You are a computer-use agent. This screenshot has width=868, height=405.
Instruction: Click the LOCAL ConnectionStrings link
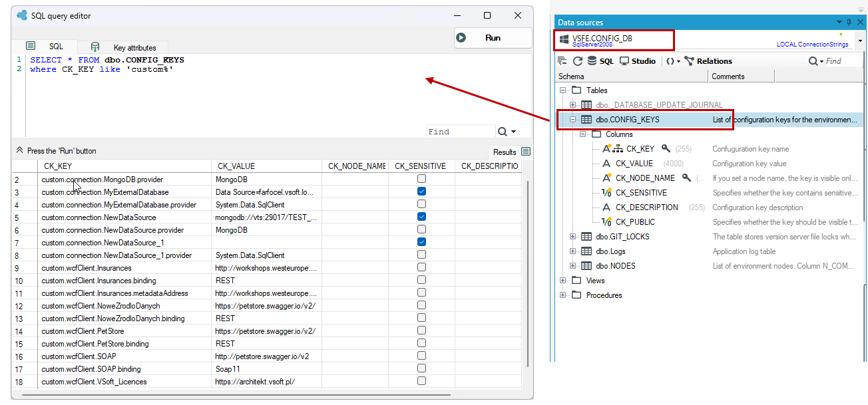(x=813, y=45)
